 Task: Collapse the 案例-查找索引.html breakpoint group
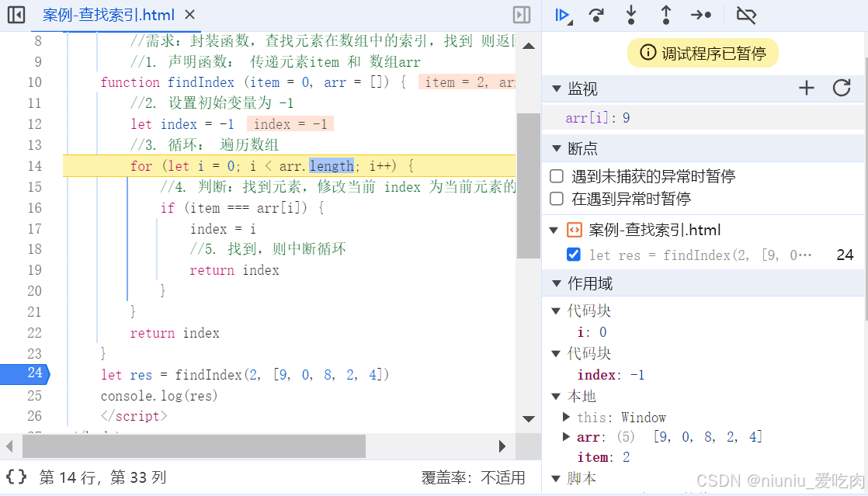554,230
